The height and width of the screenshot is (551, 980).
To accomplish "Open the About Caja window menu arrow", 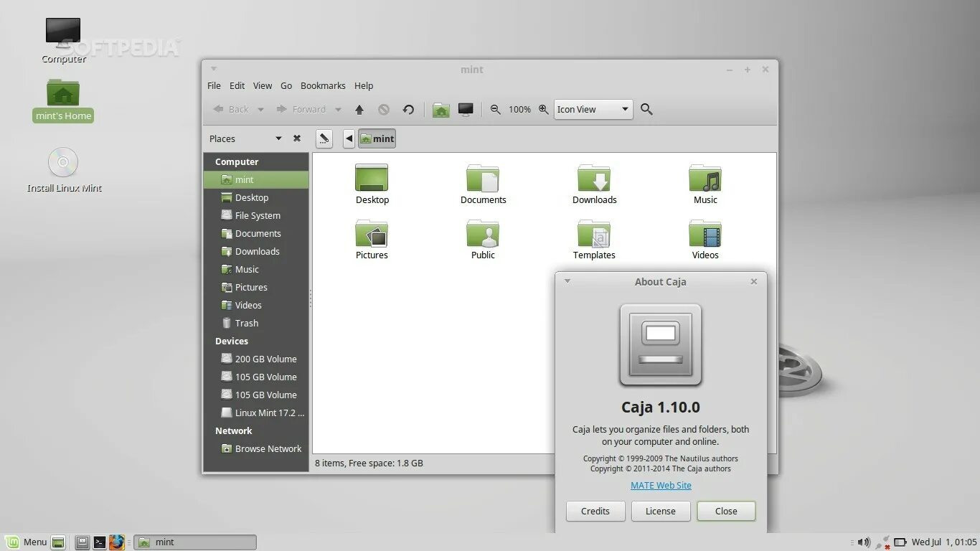I will pos(567,281).
